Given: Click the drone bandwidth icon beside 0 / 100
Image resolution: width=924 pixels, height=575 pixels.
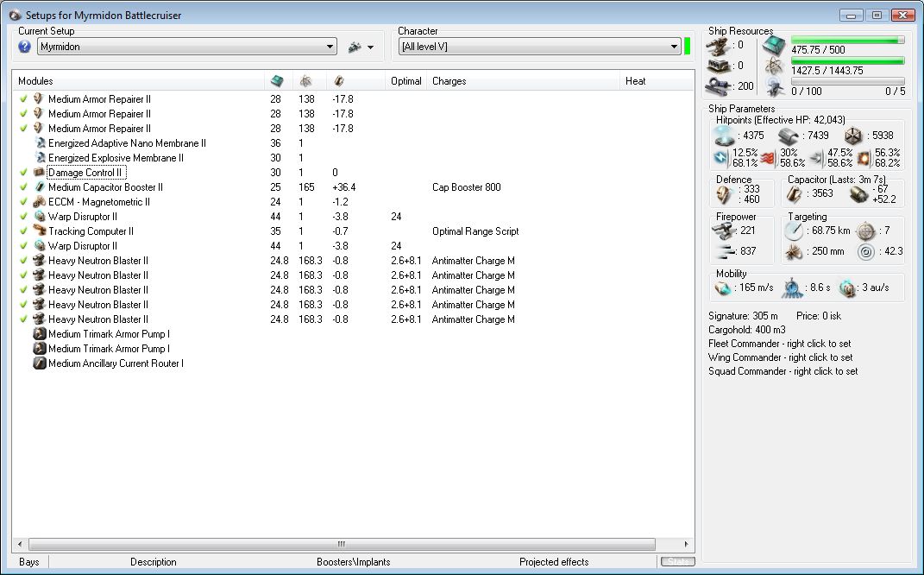Looking at the screenshot, I should pos(775,86).
